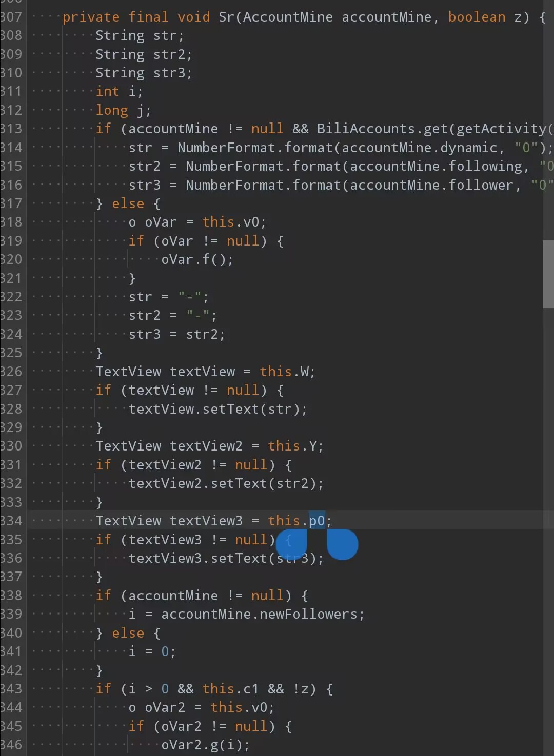Click the boolean keyword in method signature
Image resolution: width=554 pixels, height=756 pixels.
coord(477,17)
